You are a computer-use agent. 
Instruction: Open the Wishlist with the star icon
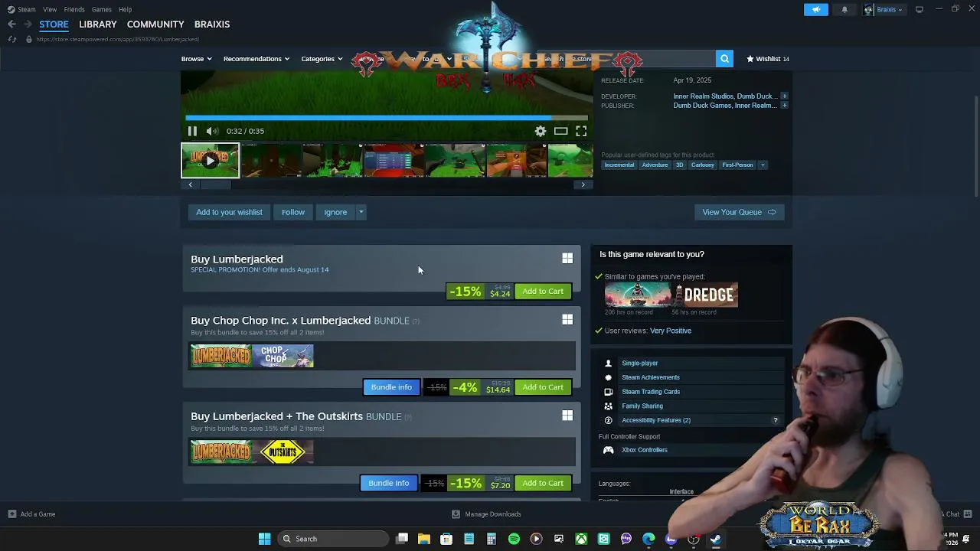(x=768, y=58)
